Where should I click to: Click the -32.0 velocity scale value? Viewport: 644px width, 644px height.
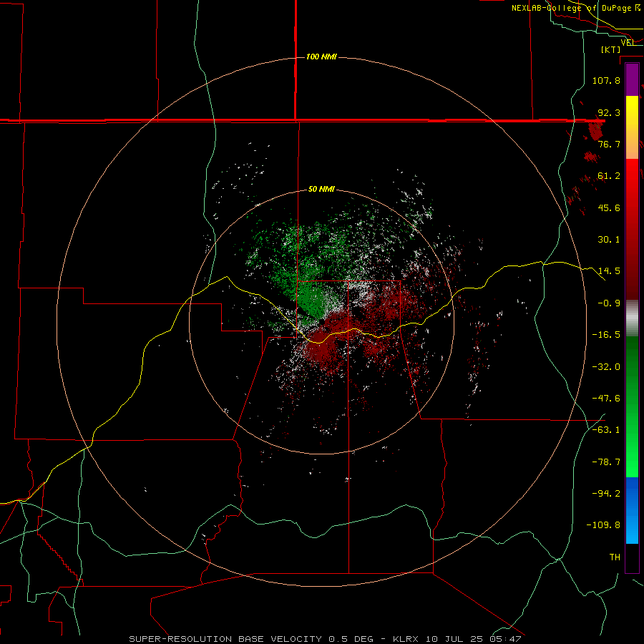click(x=606, y=367)
